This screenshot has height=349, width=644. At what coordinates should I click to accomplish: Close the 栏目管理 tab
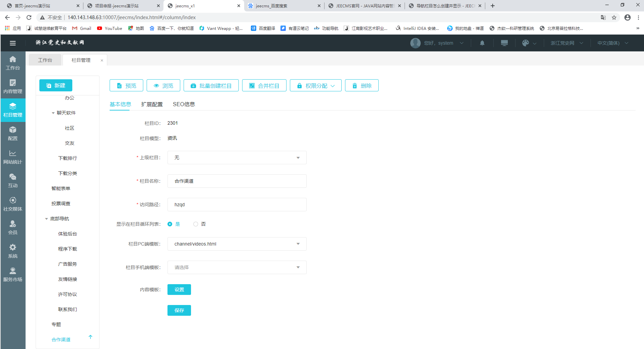(x=102, y=60)
